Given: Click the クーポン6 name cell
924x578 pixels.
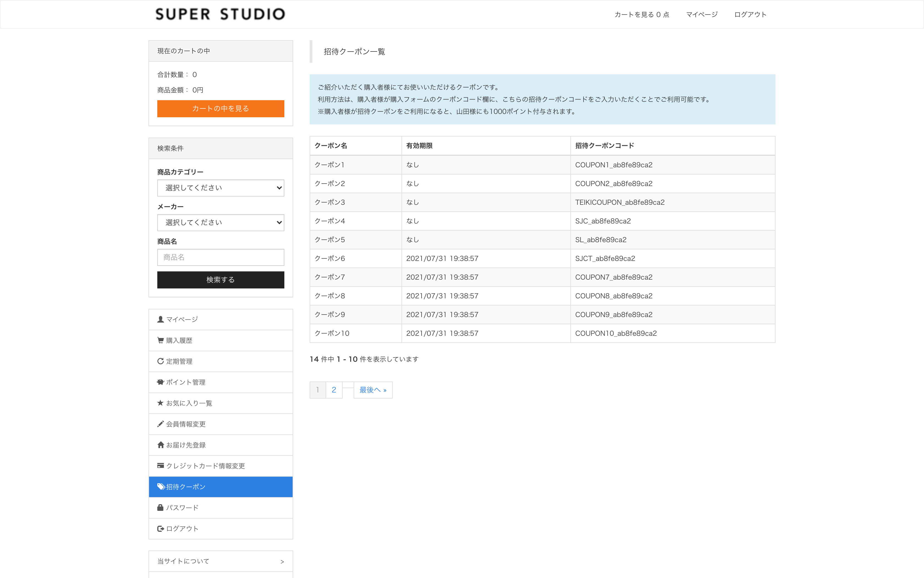Looking at the screenshot, I should tap(356, 258).
